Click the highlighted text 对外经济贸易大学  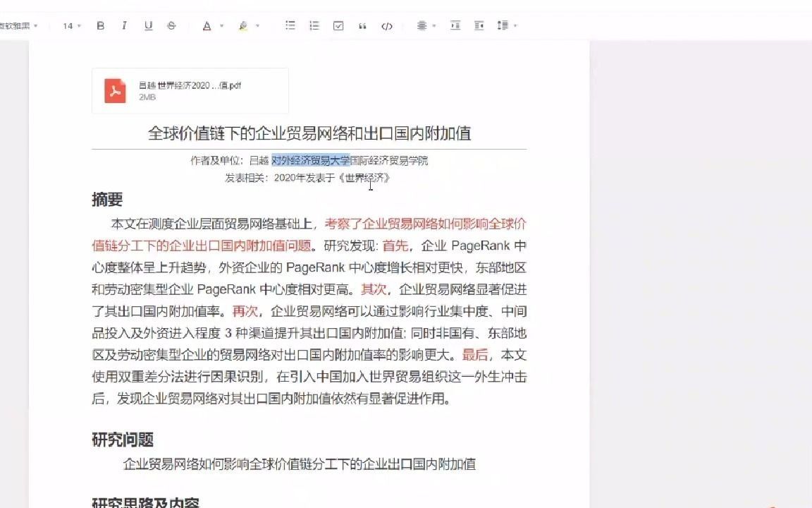pyautogui.click(x=311, y=161)
